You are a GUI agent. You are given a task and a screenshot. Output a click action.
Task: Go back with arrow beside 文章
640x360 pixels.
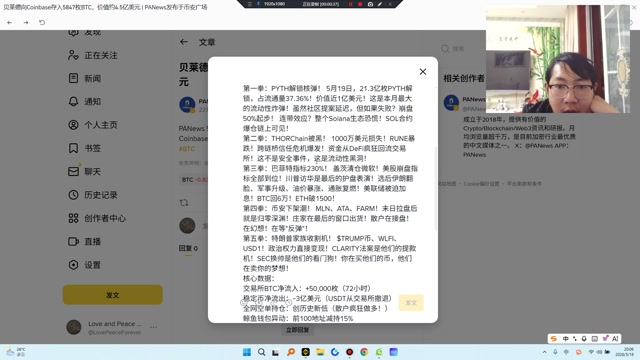coord(184,42)
